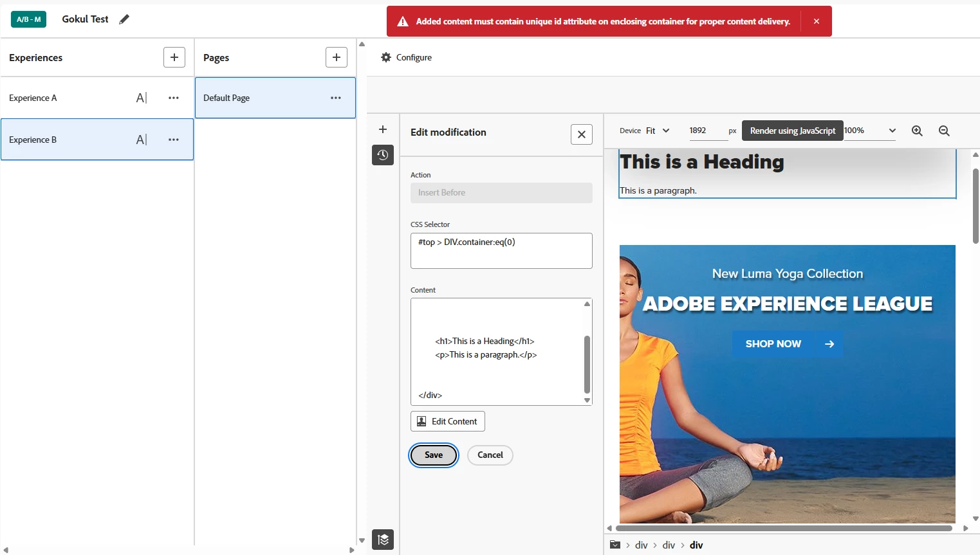Select the Experience B row
The width and height of the screenshot is (980, 555).
click(x=97, y=140)
